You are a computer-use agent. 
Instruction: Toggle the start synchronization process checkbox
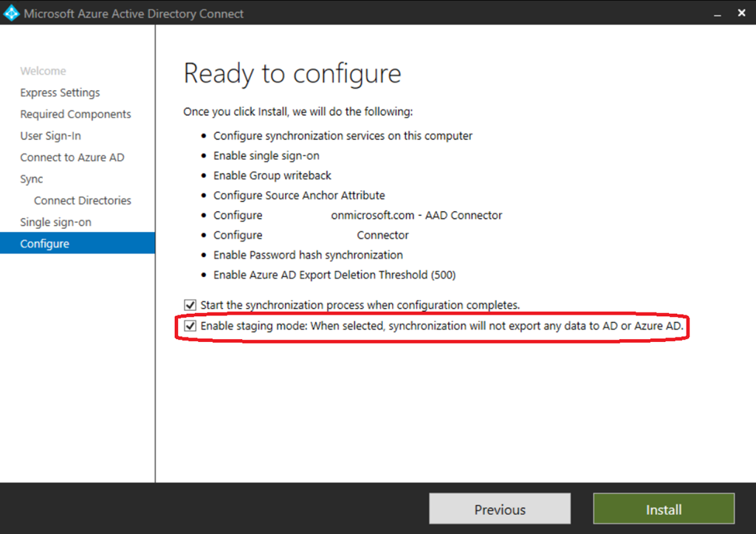click(190, 305)
